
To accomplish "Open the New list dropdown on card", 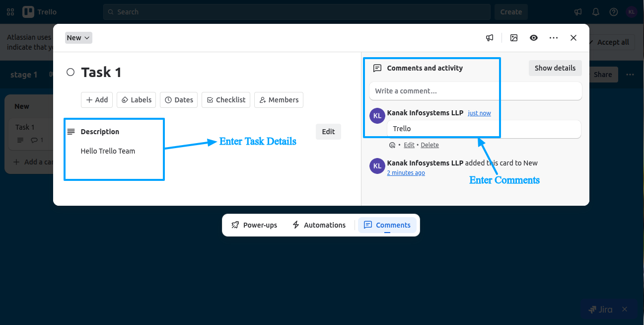I will [x=78, y=38].
